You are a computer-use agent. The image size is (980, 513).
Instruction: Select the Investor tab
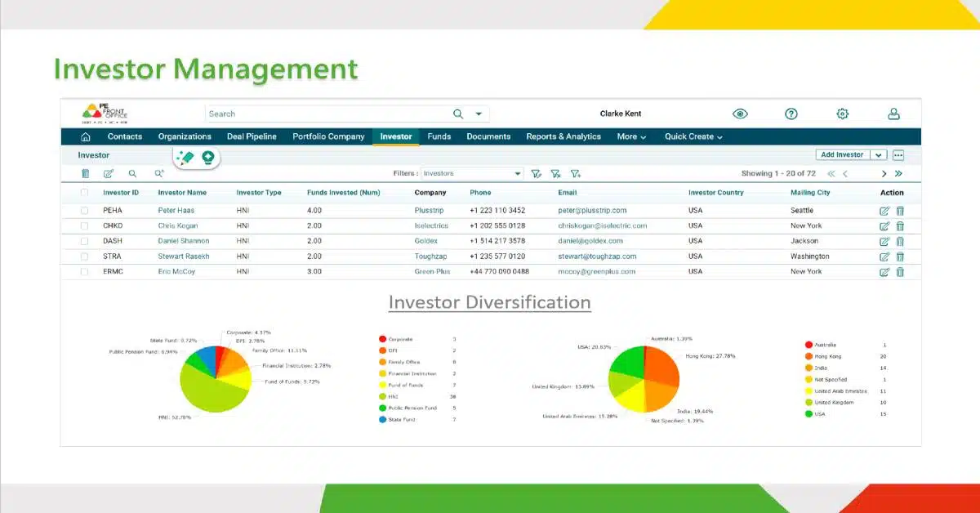click(x=396, y=137)
